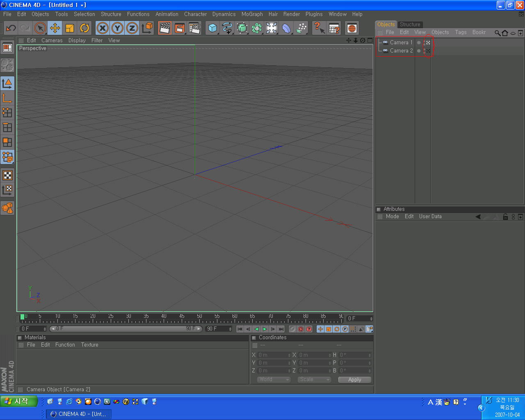Open the Scale dropdown in Coordinates

(x=315, y=379)
